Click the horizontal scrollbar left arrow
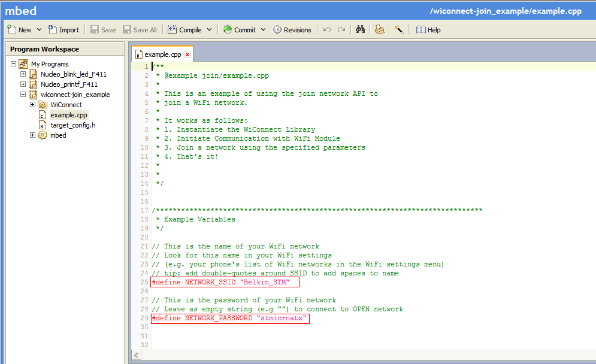Image resolution: width=596 pixels, height=364 pixels. pos(137,356)
